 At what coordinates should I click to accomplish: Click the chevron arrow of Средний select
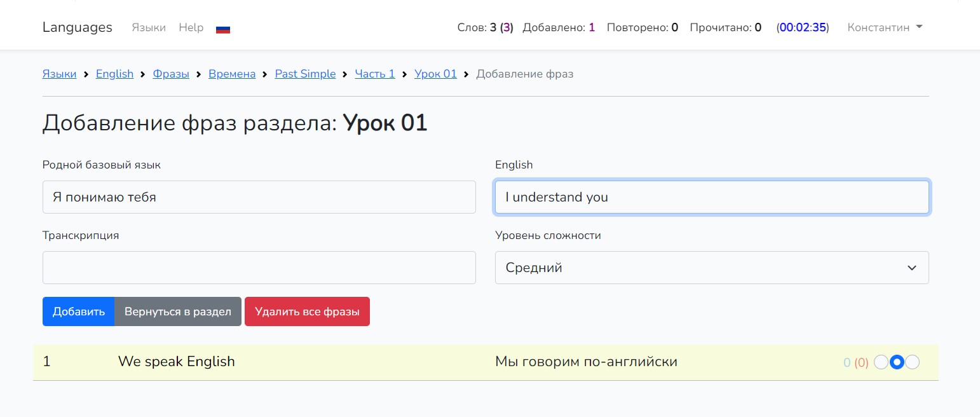(912, 268)
